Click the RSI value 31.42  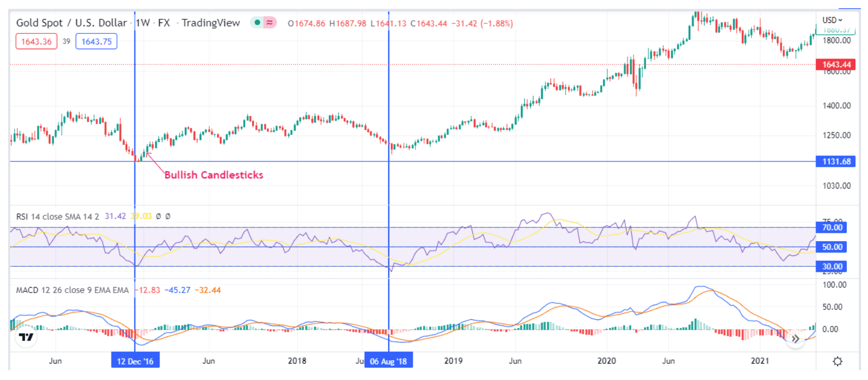click(x=115, y=217)
